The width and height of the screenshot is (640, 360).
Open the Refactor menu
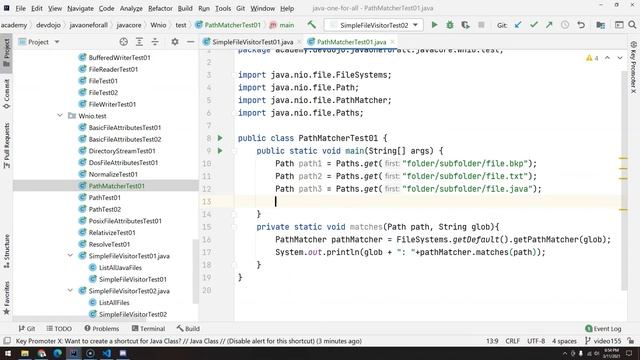tap(160, 8)
